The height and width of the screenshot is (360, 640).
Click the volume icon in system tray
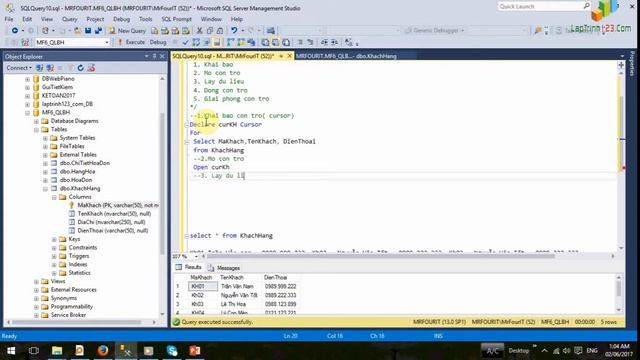click(x=566, y=351)
